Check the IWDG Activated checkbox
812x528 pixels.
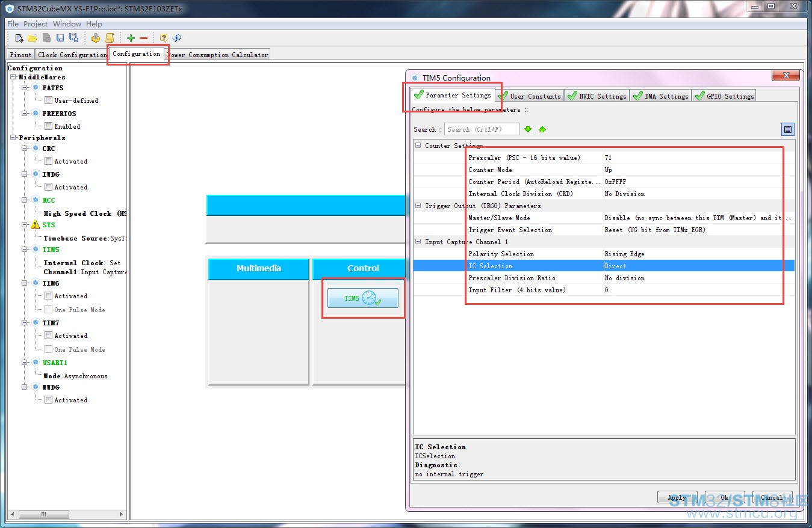pos(48,187)
